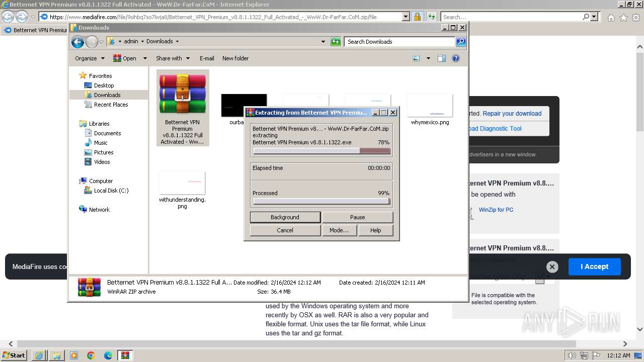Expand the admin breadcrumb arrow
Image resolution: width=644 pixels, height=362 pixels.
[142, 42]
